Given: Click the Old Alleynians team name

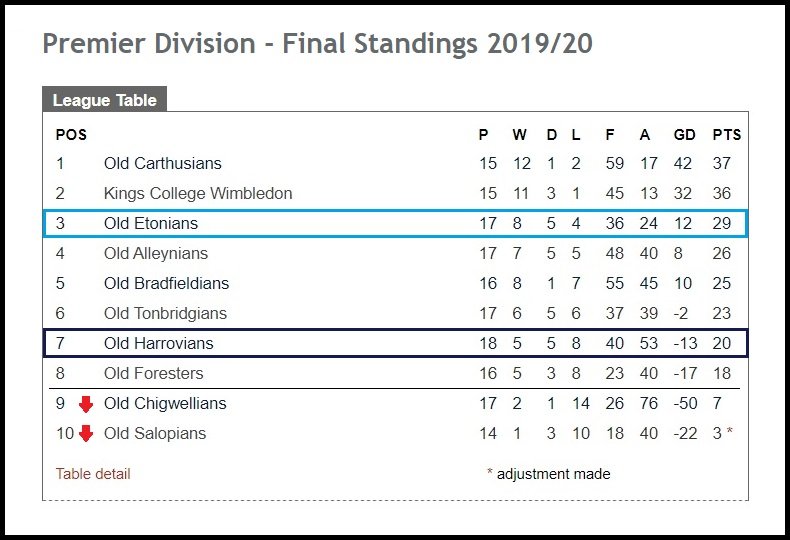Looking at the screenshot, I should [156, 253].
